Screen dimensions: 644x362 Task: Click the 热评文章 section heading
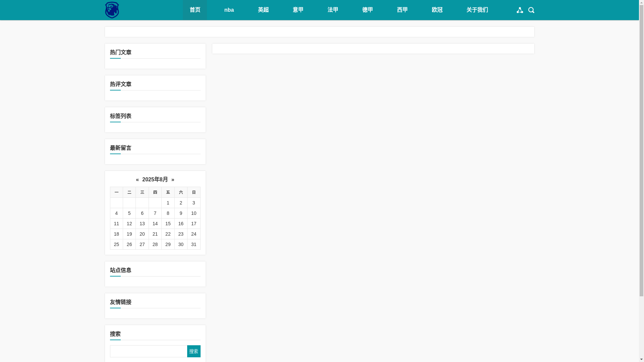pyautogui.click(x=121, y=84)
